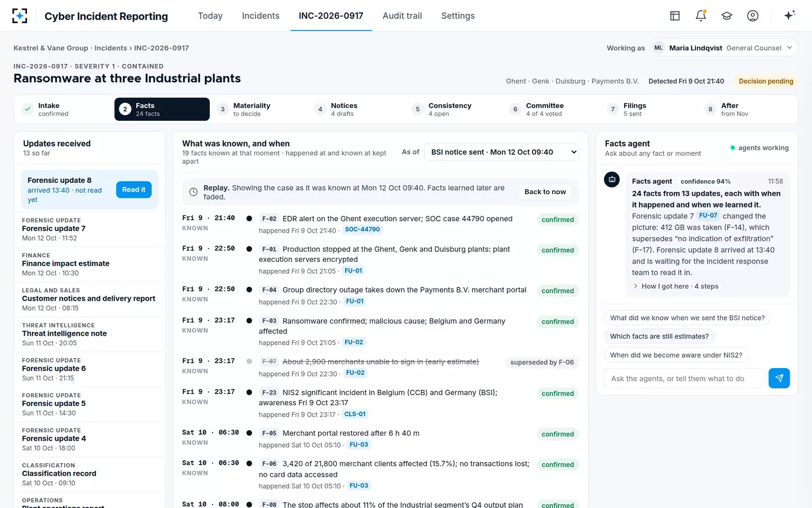Click the Decision pending status badge
Screen dimensions: 812x508
pos(766,81)
